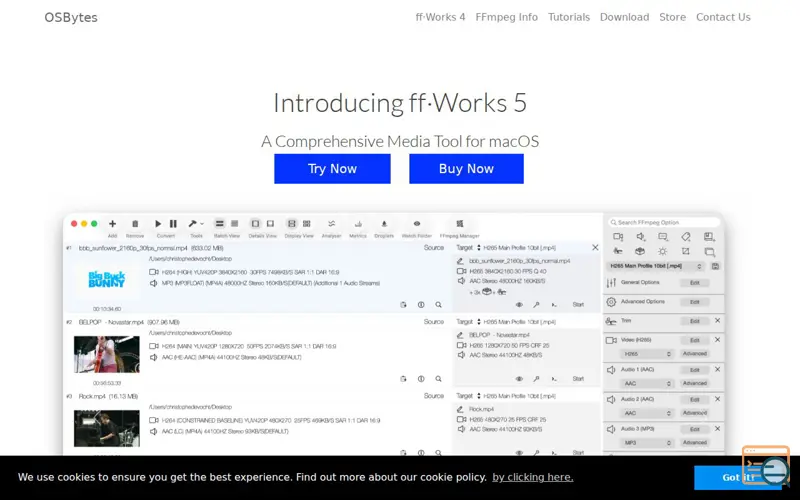Open the chat widget icon at bottom right
800x500 pixels.
click(766, 466)
